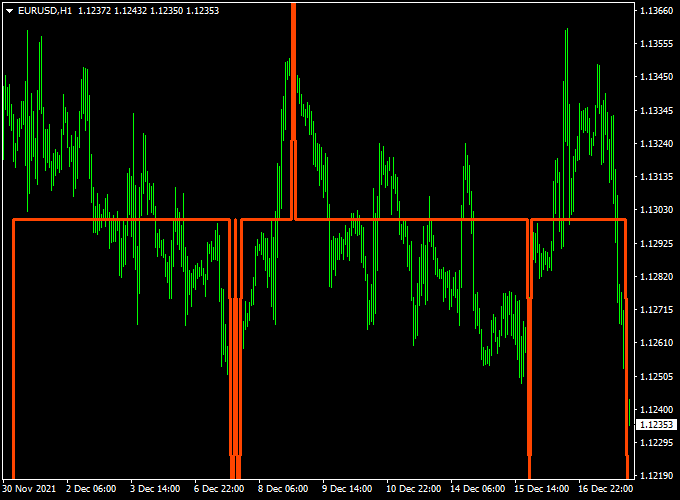
Task: Select time axis label 16 Dec 22:00
Action: pyautogui.click(x=605, y=489)
